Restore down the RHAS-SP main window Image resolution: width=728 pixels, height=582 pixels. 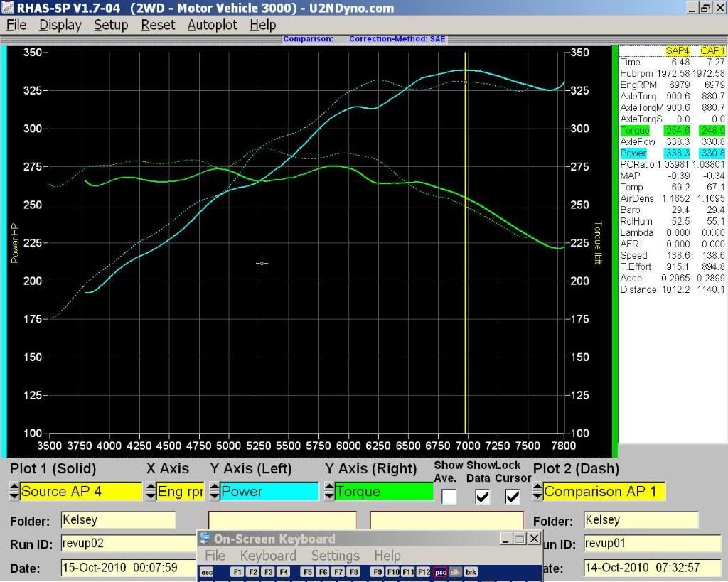click(x=705, y=8)
